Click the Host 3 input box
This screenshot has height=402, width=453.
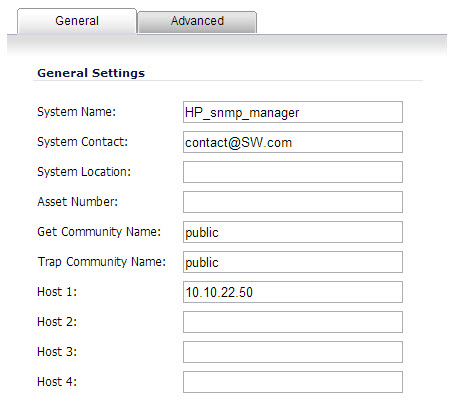tap(293, 352)
